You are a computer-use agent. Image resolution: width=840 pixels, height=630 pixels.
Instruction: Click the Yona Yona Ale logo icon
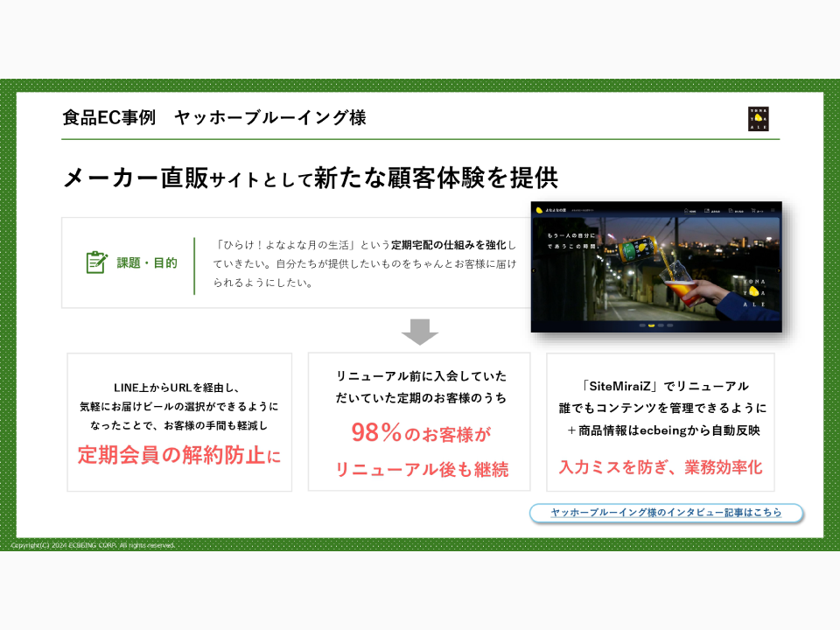[758, 119]
